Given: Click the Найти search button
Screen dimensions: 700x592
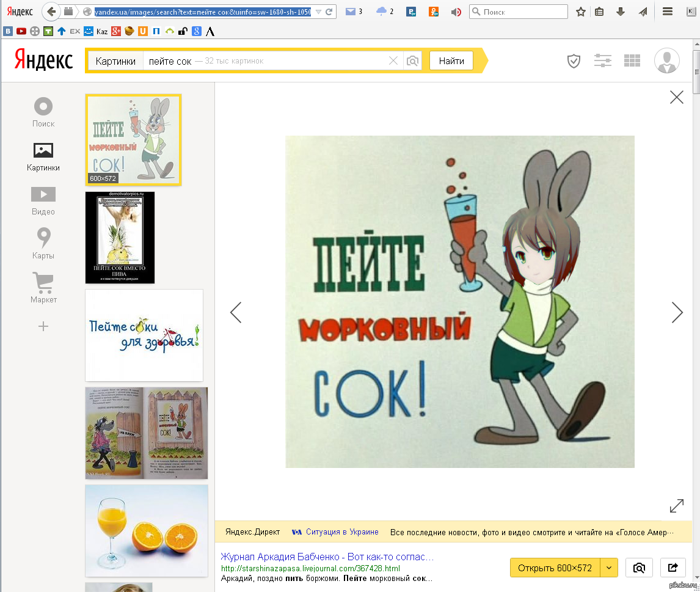Looking at the screenshot, I should point(451,61).
